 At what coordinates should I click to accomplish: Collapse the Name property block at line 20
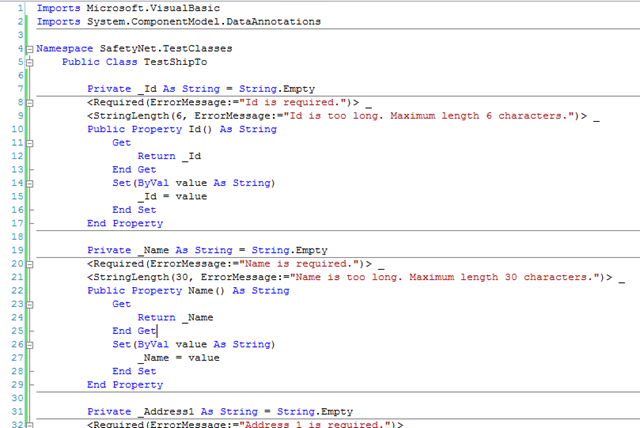[x=29, y=265]
